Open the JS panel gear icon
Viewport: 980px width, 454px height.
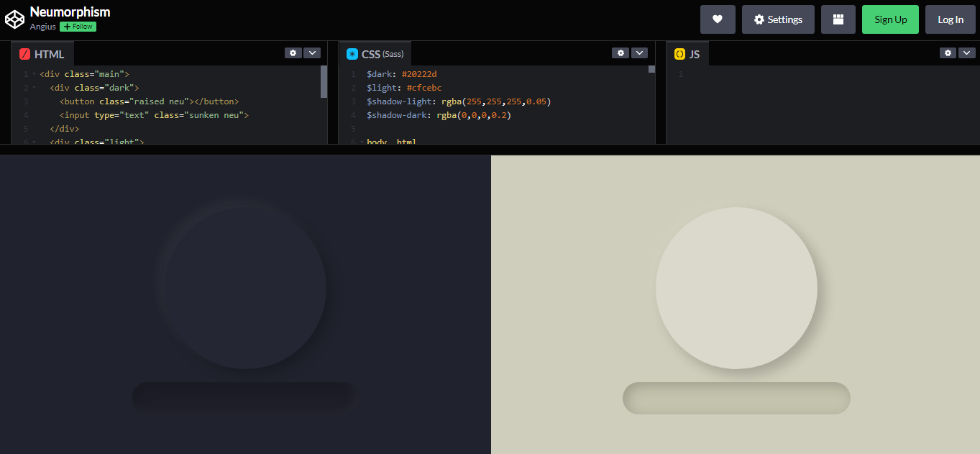[948, 53]
